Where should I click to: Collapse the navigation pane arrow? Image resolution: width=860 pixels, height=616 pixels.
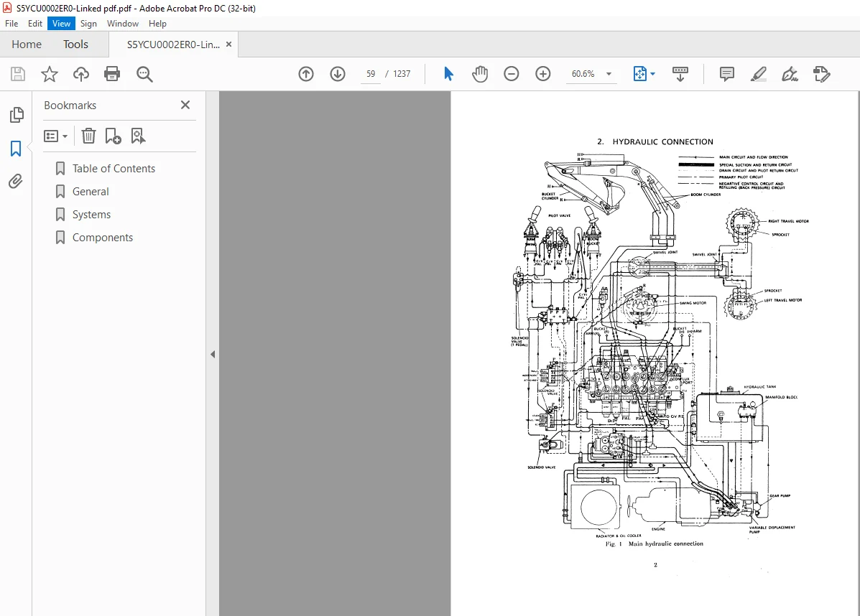[213, 354]
